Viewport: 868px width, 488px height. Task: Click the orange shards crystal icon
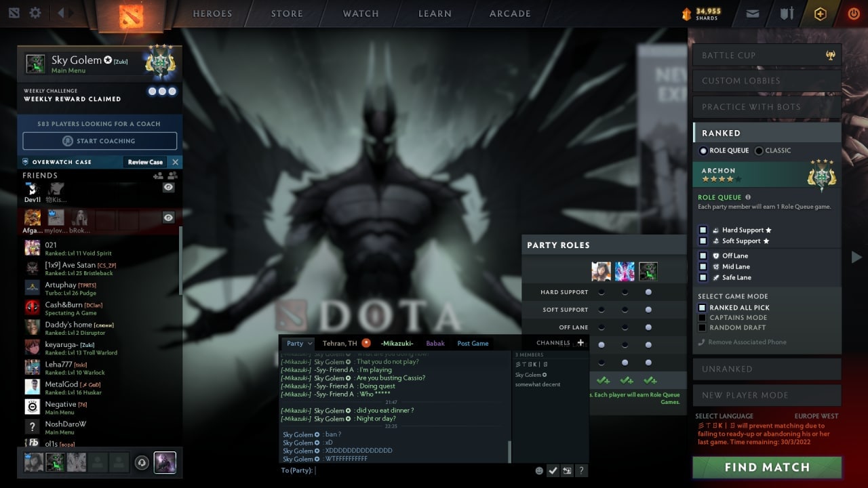pos(686,14)
